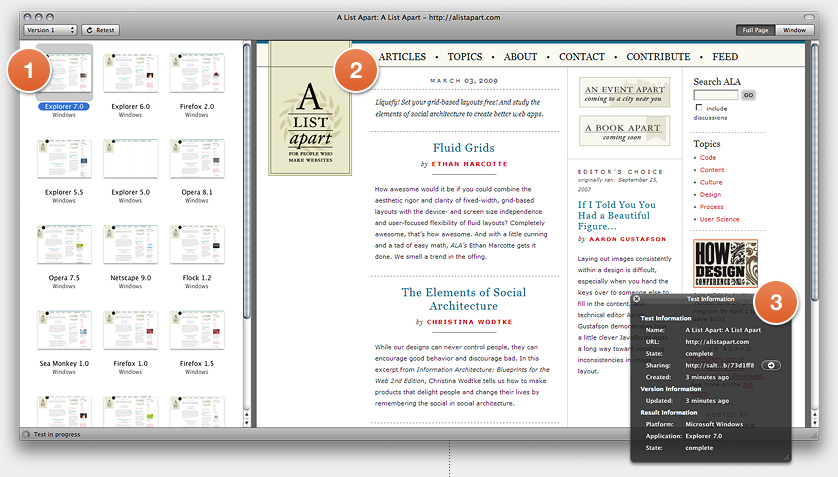The image size is (838, 477).
Task: Click the thumbnail list scroll down arrow
Action: click(x=246, y=423)
